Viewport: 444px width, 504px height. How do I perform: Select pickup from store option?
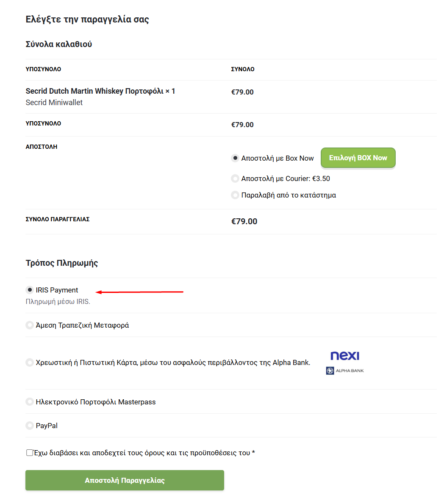tap(235, 195)
